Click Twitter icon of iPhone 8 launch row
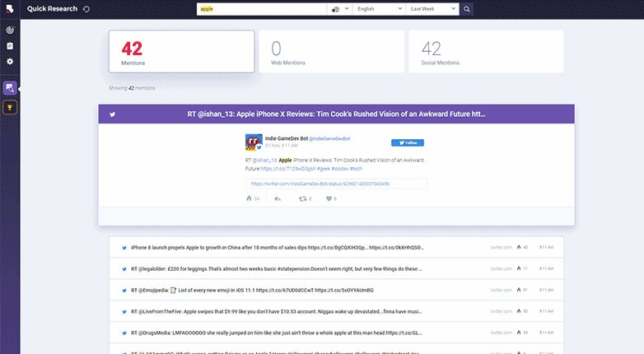Viewport: 644px width, 354px height. coord(124,248)
